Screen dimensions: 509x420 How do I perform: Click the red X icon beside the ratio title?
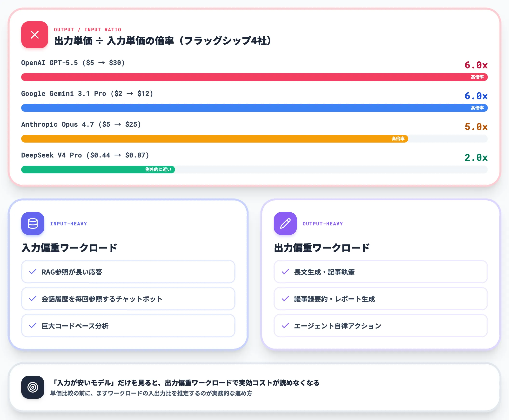click(35, 35)
